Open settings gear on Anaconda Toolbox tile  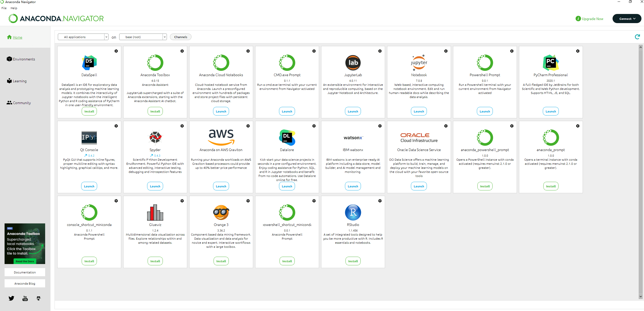tap(182, 51)
